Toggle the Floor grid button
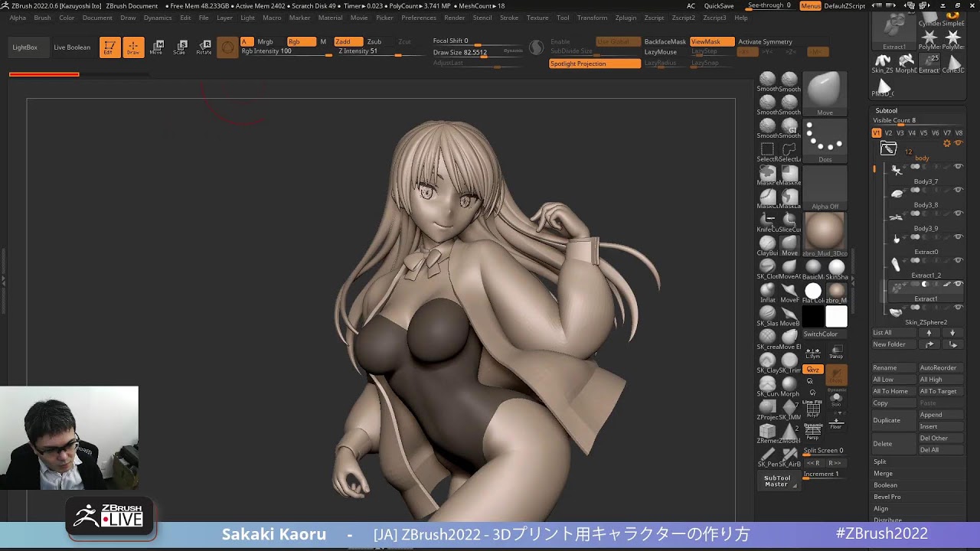980x551 pixels. click(836, 422)
